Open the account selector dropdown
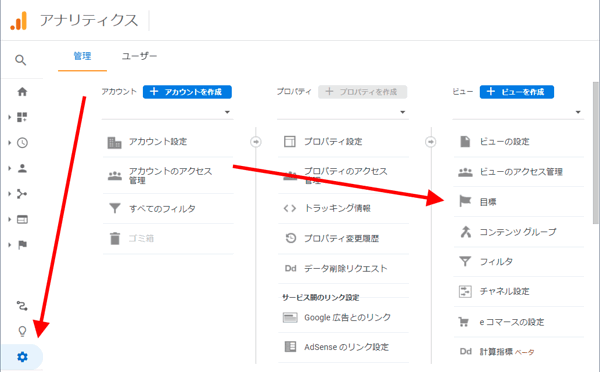The height and width of the screenshot is (372, 600). [168, 112]
